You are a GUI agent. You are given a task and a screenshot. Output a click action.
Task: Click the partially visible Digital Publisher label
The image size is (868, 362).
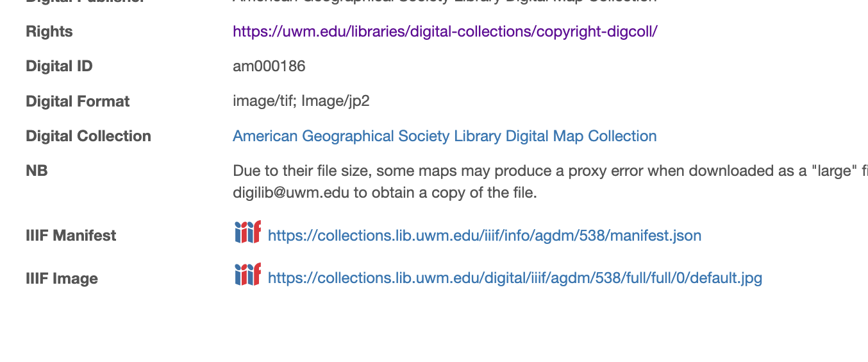(85, 2)
